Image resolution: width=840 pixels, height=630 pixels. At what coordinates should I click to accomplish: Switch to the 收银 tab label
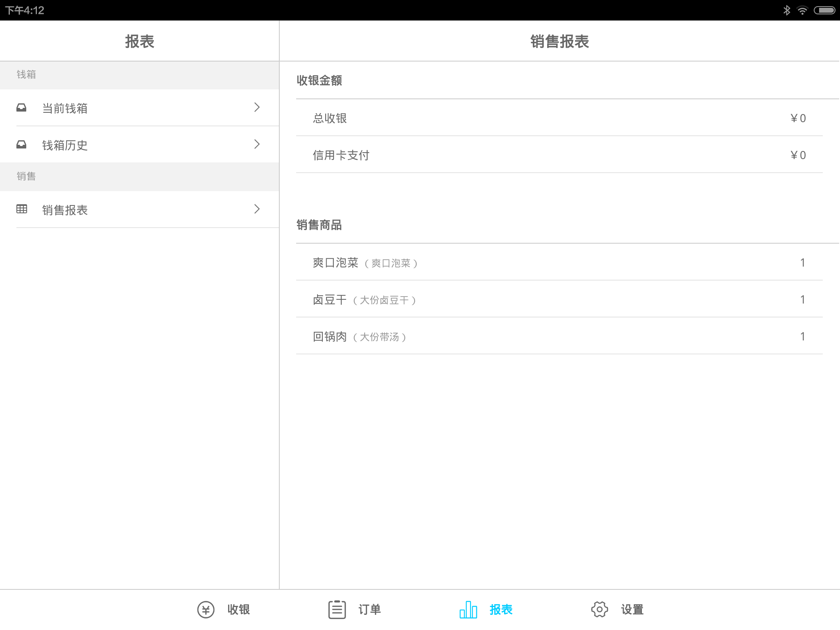239,609
